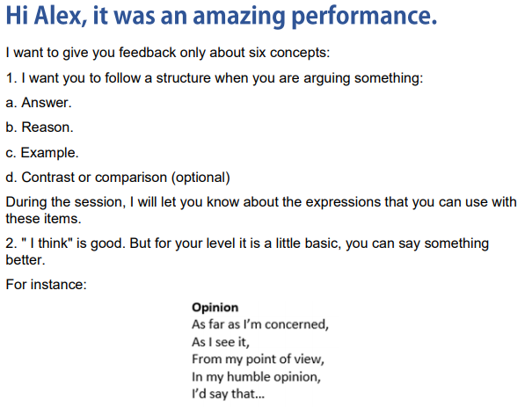The width and height of the screenshot is (532, 407).
Task: Click the heading "Hi Alex, it was an amazing performance."
Action: 222,18
